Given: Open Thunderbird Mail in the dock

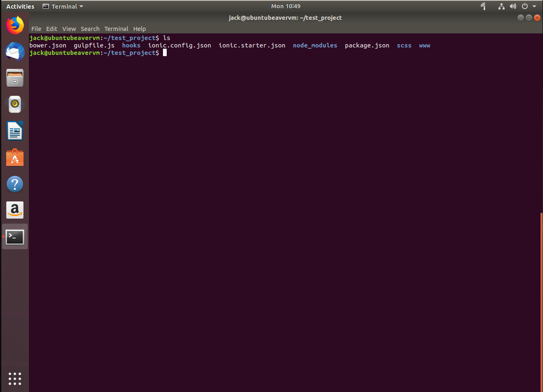Looking at the screenshot, I should 15,52.
